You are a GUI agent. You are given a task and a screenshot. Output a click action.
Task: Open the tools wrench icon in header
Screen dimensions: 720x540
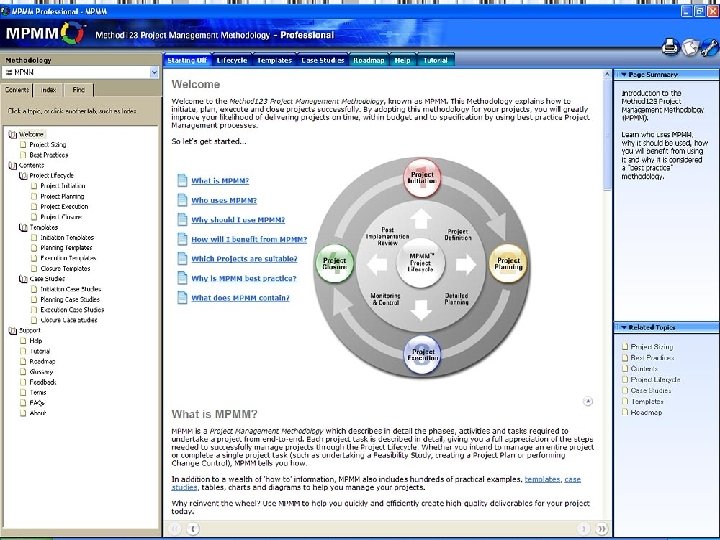tap(710, 46)
